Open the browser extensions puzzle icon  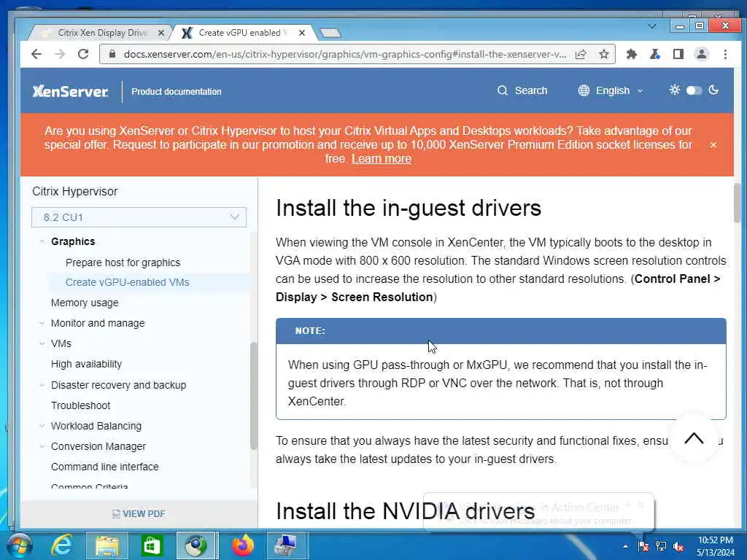[x=632, y=54]
